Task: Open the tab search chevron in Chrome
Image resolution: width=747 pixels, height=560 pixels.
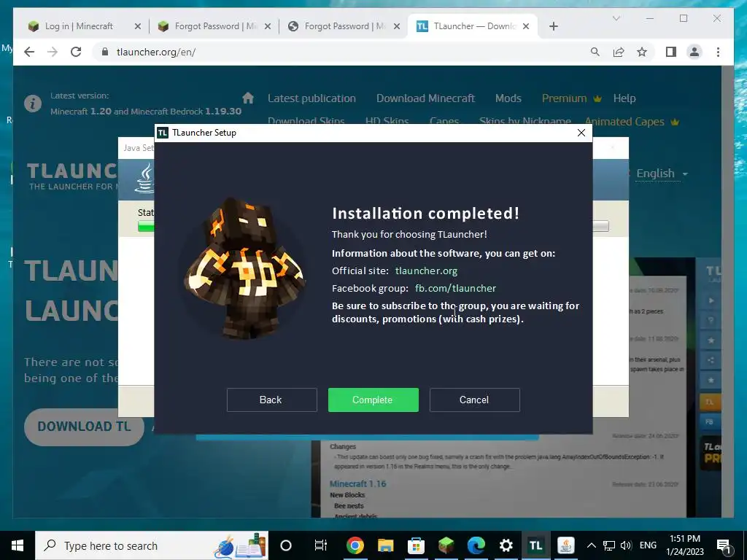Action: (616, 18)
